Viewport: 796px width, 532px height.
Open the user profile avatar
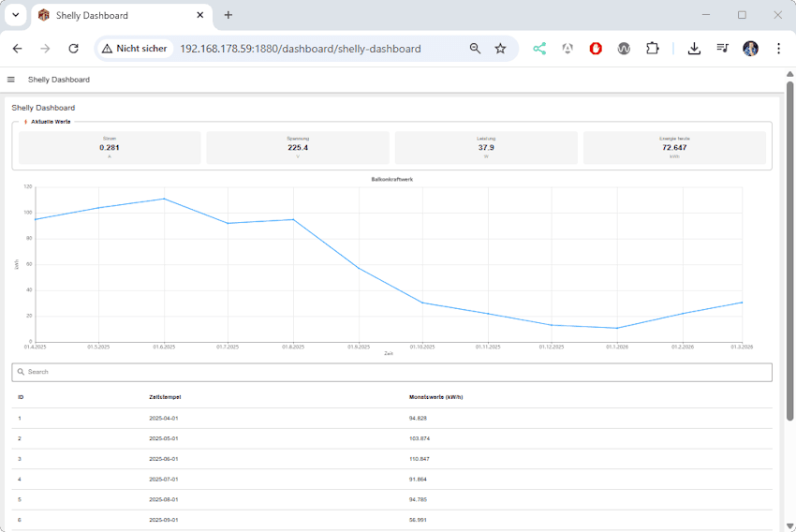(x=750, y=49)
